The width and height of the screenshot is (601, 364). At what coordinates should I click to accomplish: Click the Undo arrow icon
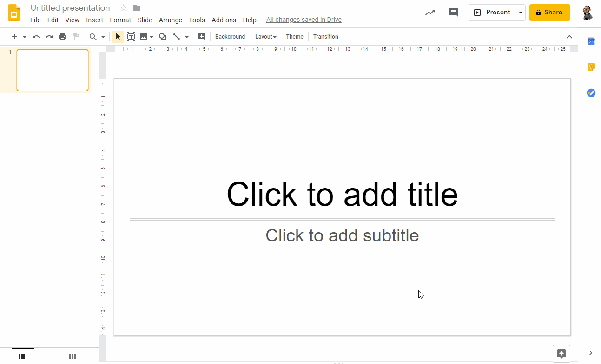click(x=36, y=37)
